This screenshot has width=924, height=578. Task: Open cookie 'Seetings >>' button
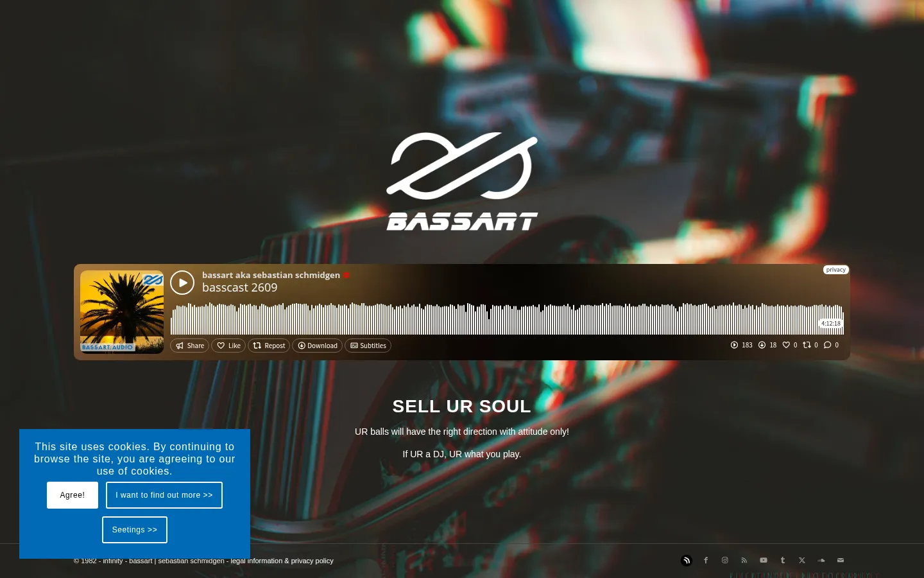coord(135,530)
